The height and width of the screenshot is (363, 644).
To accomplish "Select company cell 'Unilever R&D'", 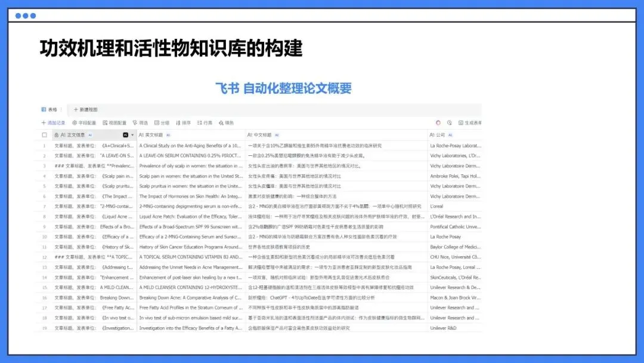I will pos(454,328).
